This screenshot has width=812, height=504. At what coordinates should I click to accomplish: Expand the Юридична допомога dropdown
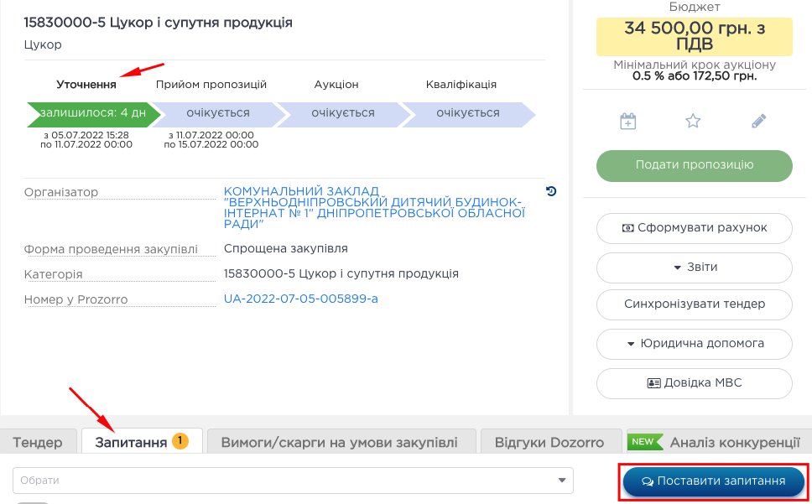[695, 344]
